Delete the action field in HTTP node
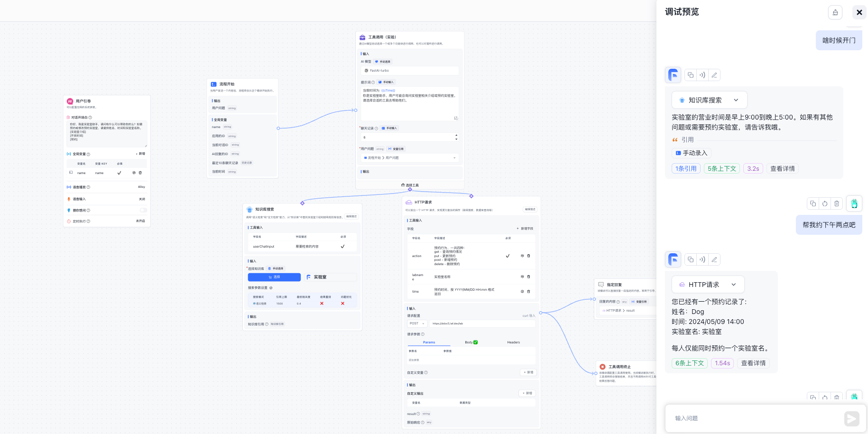This screenshot has width=868, height=434. (x=529, y=256)
